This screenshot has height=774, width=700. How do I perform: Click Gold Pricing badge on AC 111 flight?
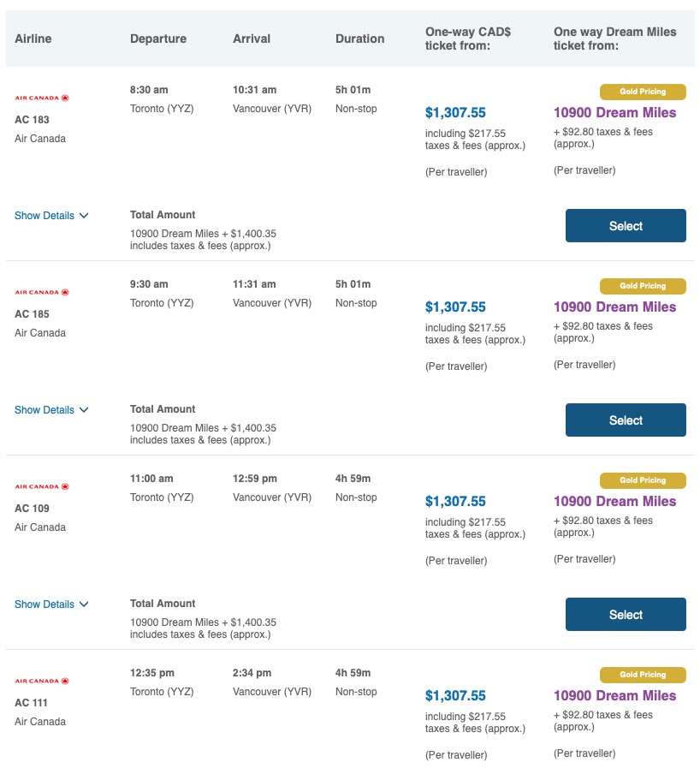[644, 675]
